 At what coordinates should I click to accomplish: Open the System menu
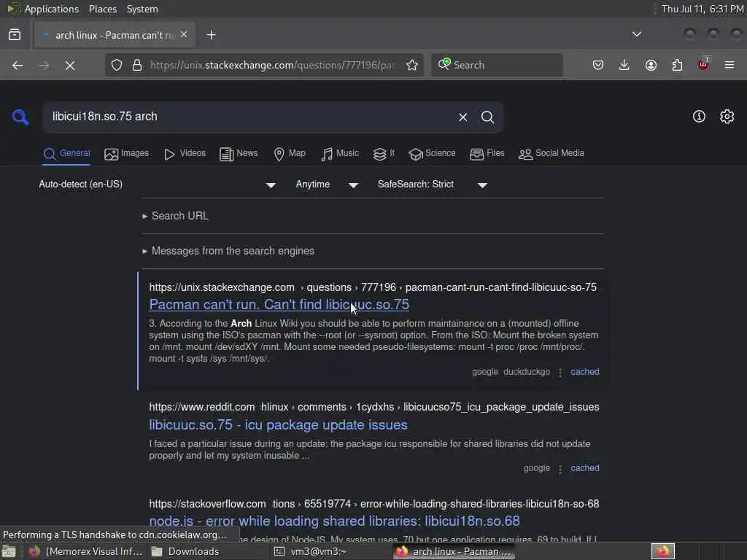[x=142, y=9]
